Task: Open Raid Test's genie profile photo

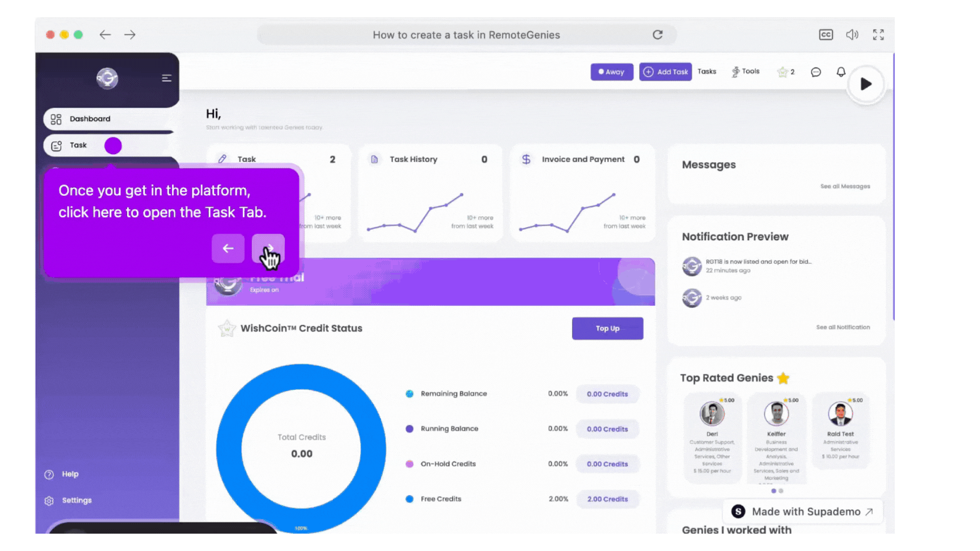Action: [840, 413]
